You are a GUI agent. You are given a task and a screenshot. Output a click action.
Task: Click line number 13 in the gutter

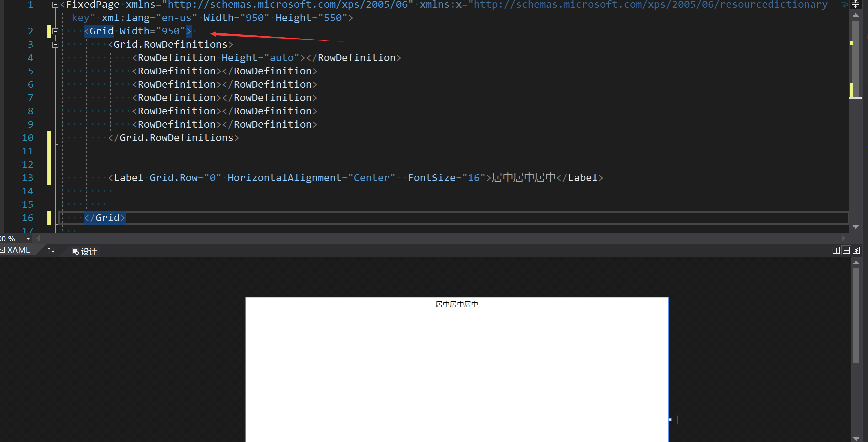pyautogui.click(x=28, y=178)
